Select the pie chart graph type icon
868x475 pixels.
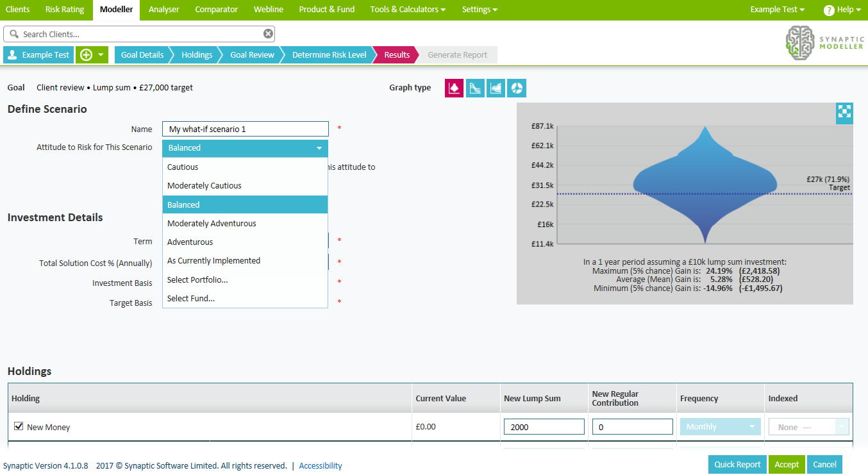pos(517,88)
